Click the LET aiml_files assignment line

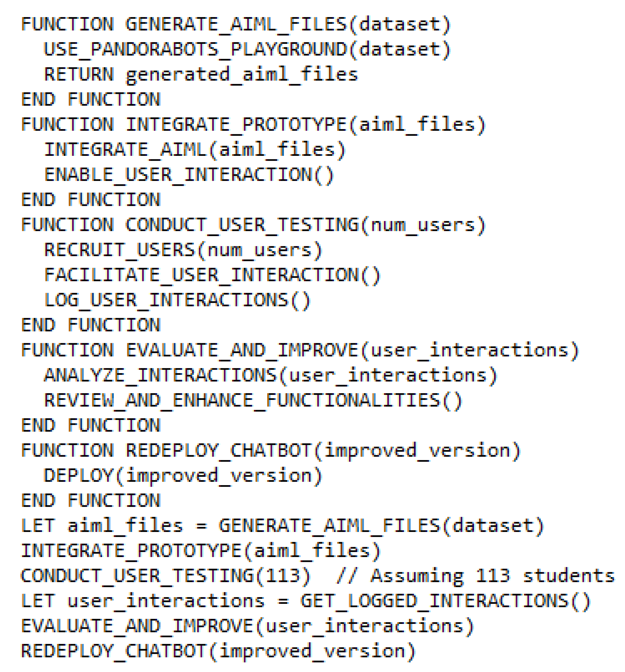[282, 526]
